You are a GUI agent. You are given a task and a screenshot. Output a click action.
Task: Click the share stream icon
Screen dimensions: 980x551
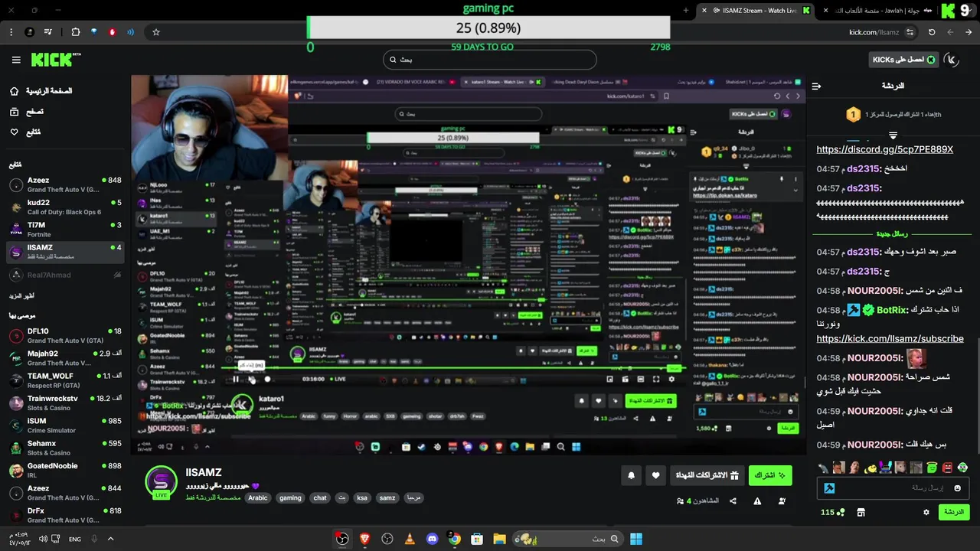(x=733, y=501)
